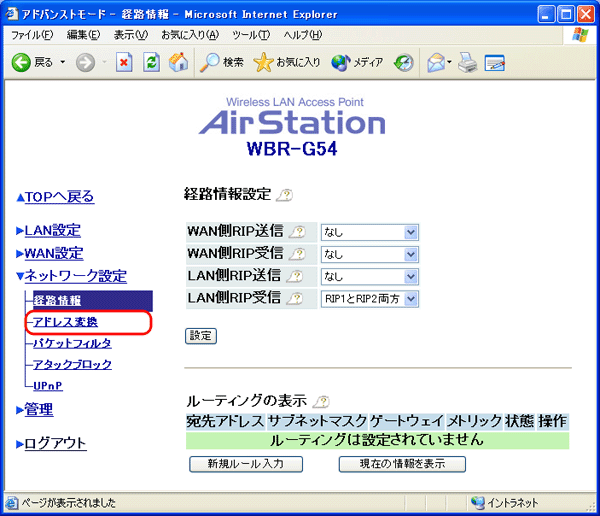Open help icon beside ルーティングの表示
The height and width of the screenshot is (516, 600).
[321, 402]
